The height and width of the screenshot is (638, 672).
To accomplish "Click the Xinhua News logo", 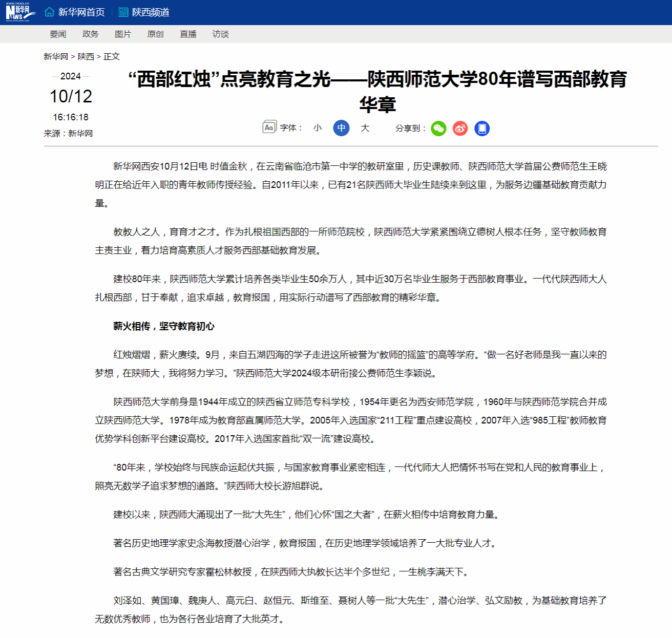I will coord(19,12).
